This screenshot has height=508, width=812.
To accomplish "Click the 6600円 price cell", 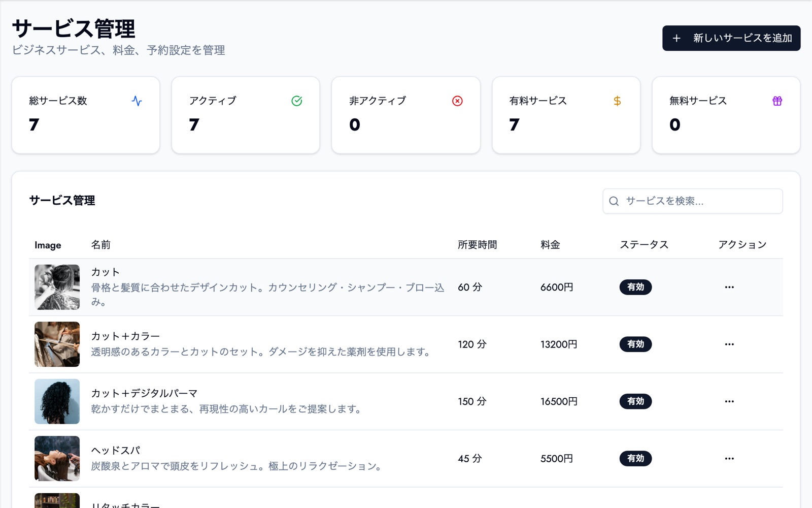I will click(x=557, y=287).
